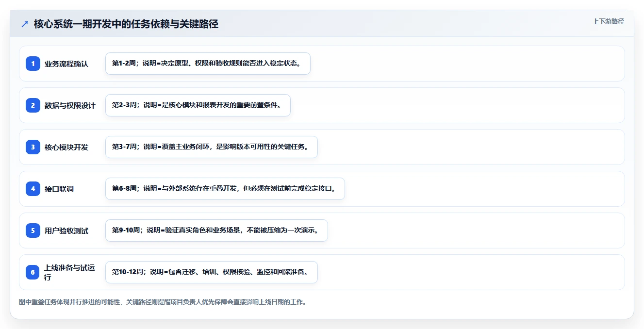Screen dimensions: 644x329
Task: Click the 上线准备与试运行 task name
Action: click(70, 272)
